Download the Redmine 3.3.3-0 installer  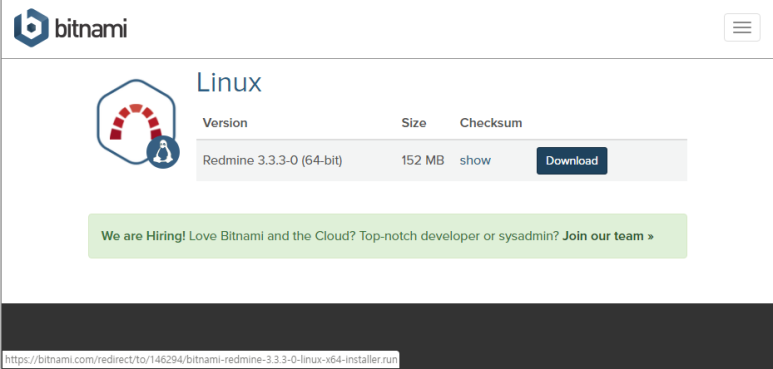click(572, 161)
